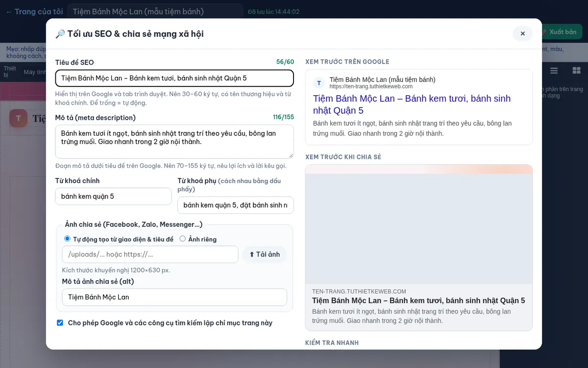Go back via '← Trang của tôi' link
Image resolution: width=588 pixels, height=368 pixels.
tap(34, 11)
